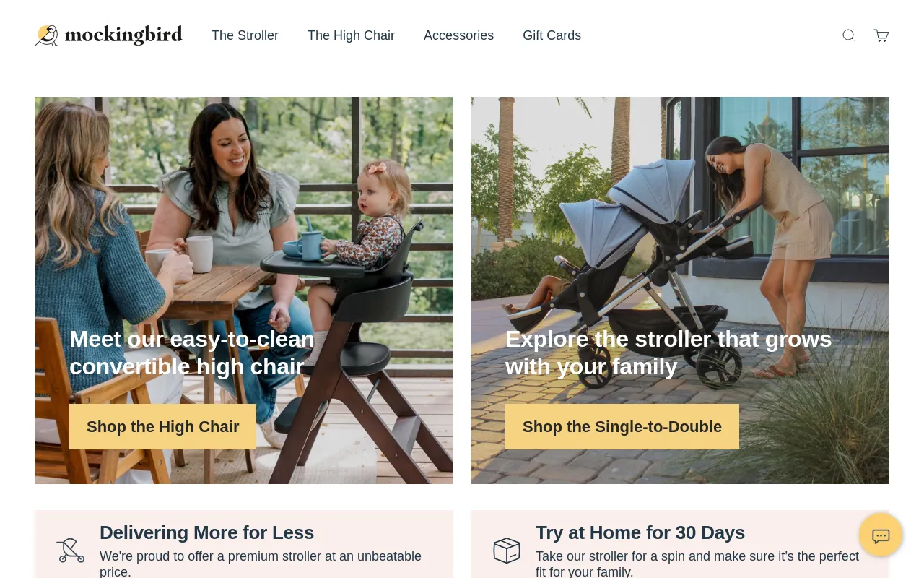Image resolution: width=924 pixels, height=578 pixels.
Task: Click the stroller that grows headline
Action: (x=668, y=353)
